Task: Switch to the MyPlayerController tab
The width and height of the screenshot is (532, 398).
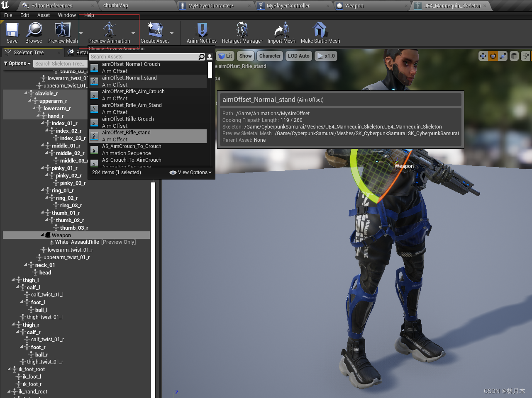Action: coord(288,6)
